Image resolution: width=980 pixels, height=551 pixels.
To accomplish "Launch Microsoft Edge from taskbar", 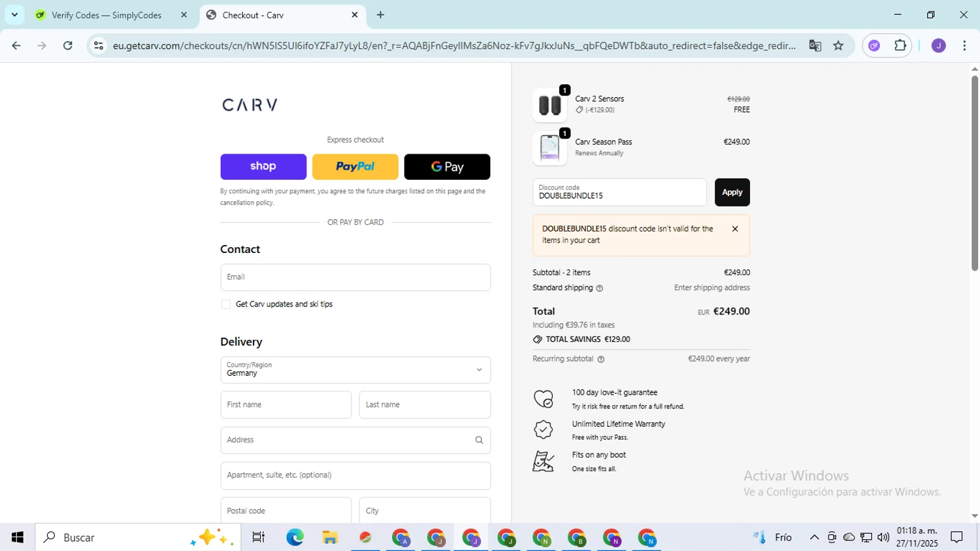I will coord(295,537).
